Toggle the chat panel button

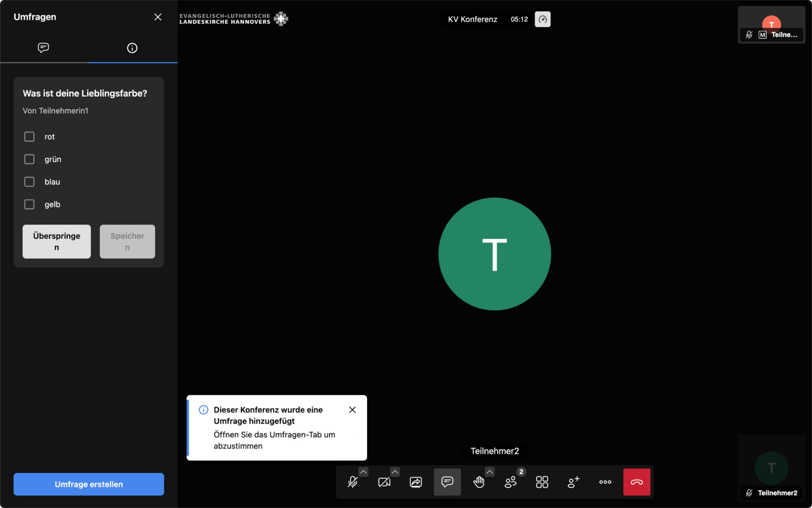click(447, 482)
